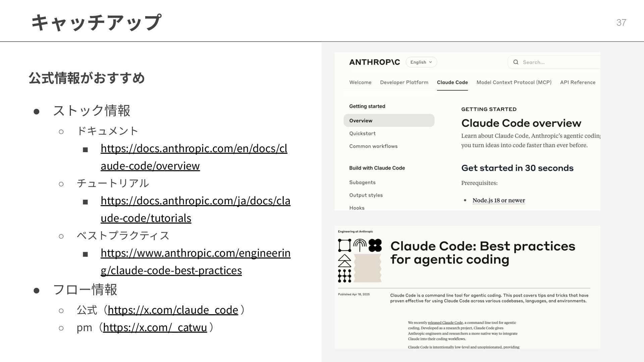Click the four-leaf clover icon in the blog graphic

375,245
